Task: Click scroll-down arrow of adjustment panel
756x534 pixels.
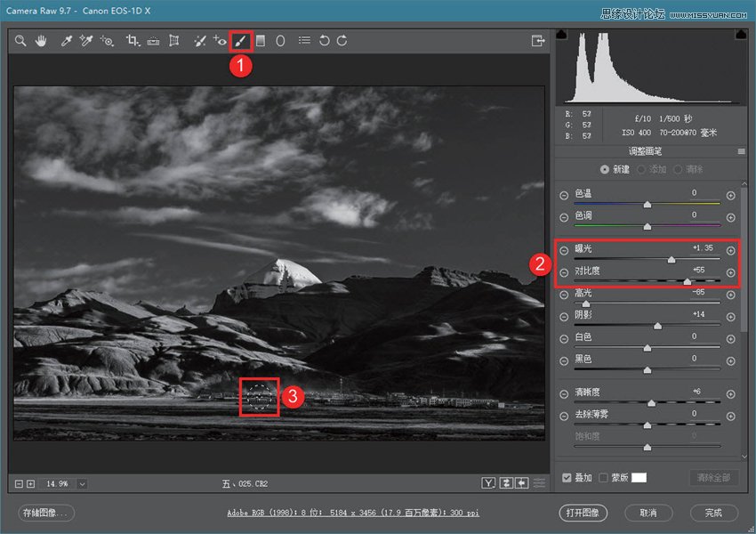Action: pyautogui.click(x=744, y=456)
